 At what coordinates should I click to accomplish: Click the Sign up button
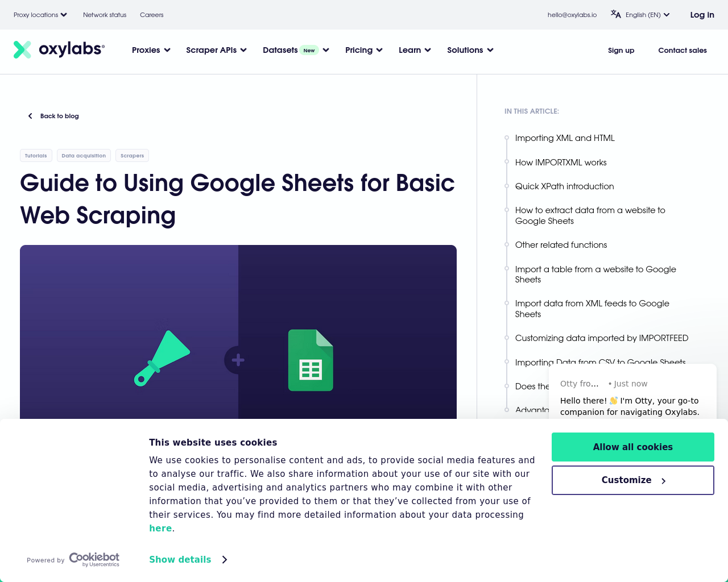621,50
